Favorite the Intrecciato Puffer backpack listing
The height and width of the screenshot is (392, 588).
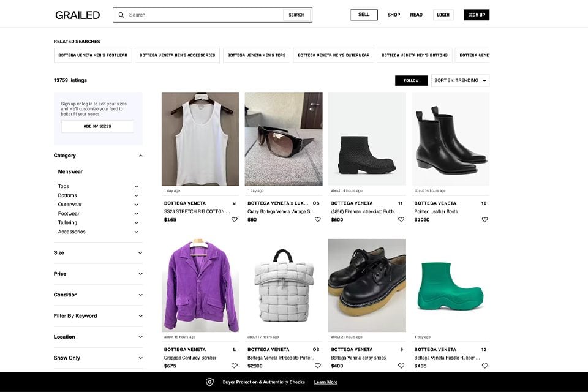click(x=318, y=366)
